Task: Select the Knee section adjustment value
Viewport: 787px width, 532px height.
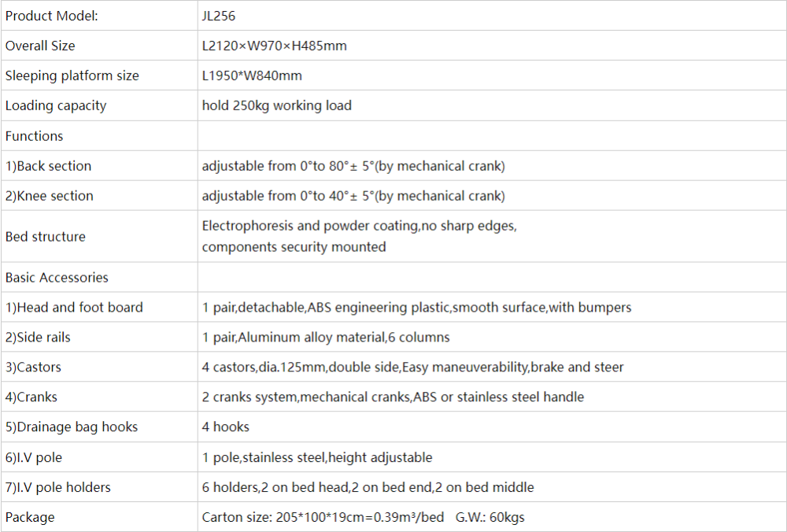Action: 353,196
